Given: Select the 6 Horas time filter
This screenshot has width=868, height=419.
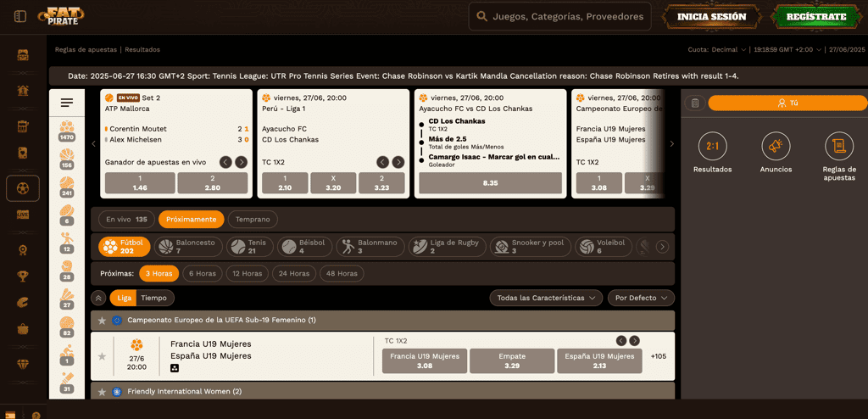Looking at the screenshot, I should [x=202, y=273].
